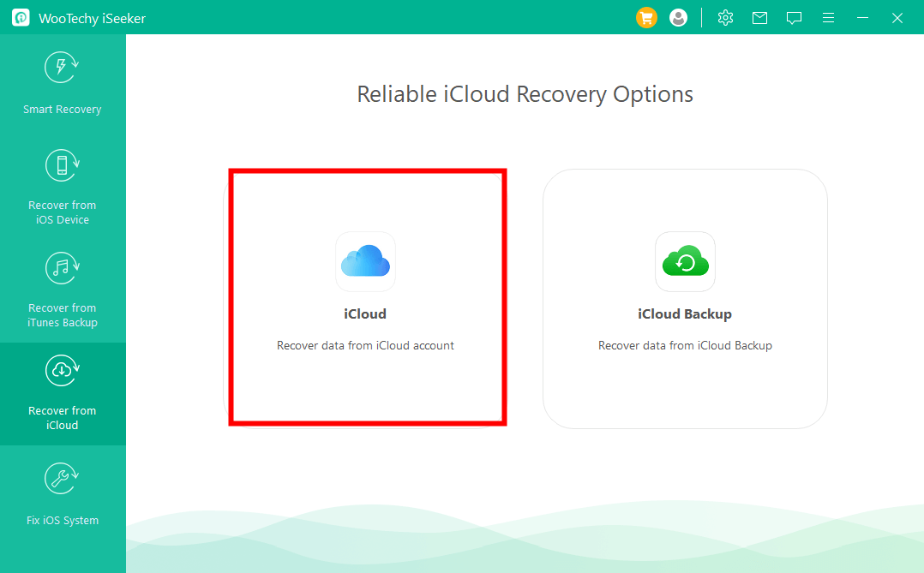Viewport: 924px width, 573px height.
Task: Open the feedback chat bubble icon
Action: tap(794, 17)
